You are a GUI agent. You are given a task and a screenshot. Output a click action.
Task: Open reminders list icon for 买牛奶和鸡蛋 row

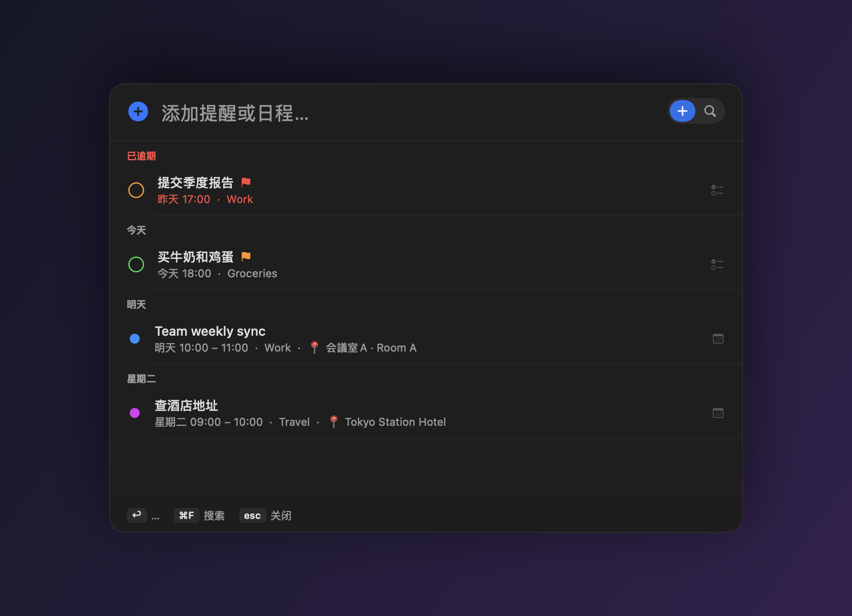coord(717,264)
